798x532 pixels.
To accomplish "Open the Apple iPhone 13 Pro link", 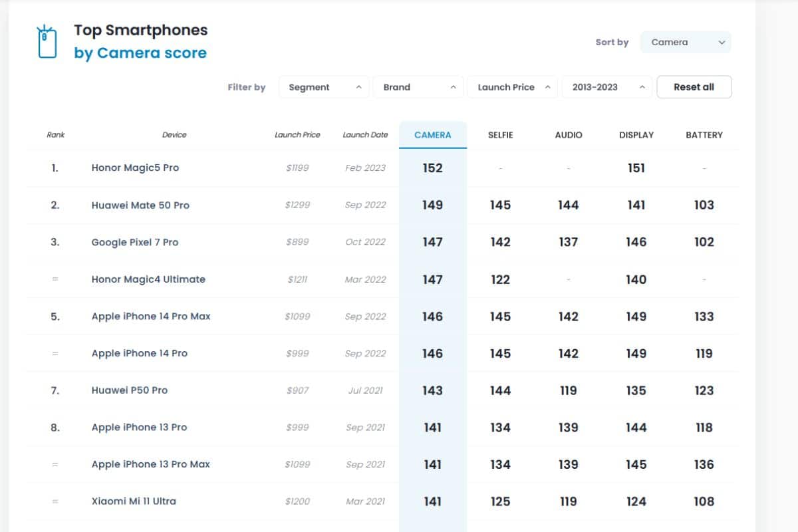I will pyautogui.click(x=140, y=428).
